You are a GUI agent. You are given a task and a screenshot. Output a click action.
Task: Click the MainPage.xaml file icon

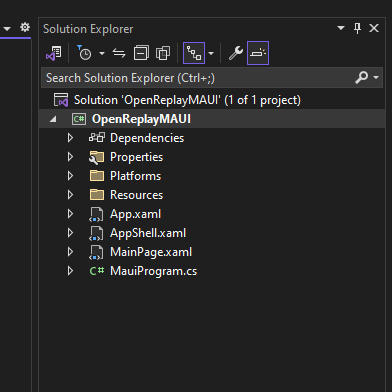pos(96,252)
